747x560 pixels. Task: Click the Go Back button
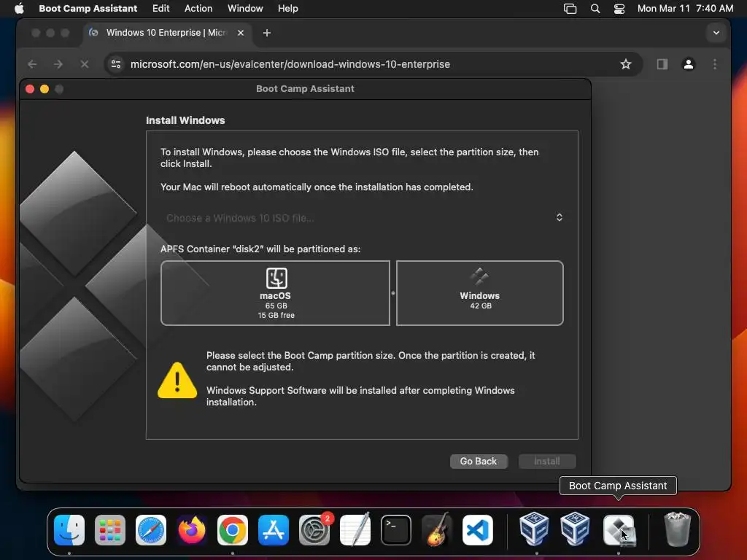point(479,462)
